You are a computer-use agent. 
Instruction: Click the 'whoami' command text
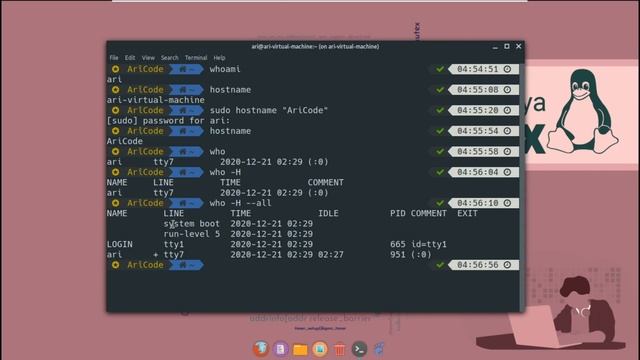coord(225,69)
